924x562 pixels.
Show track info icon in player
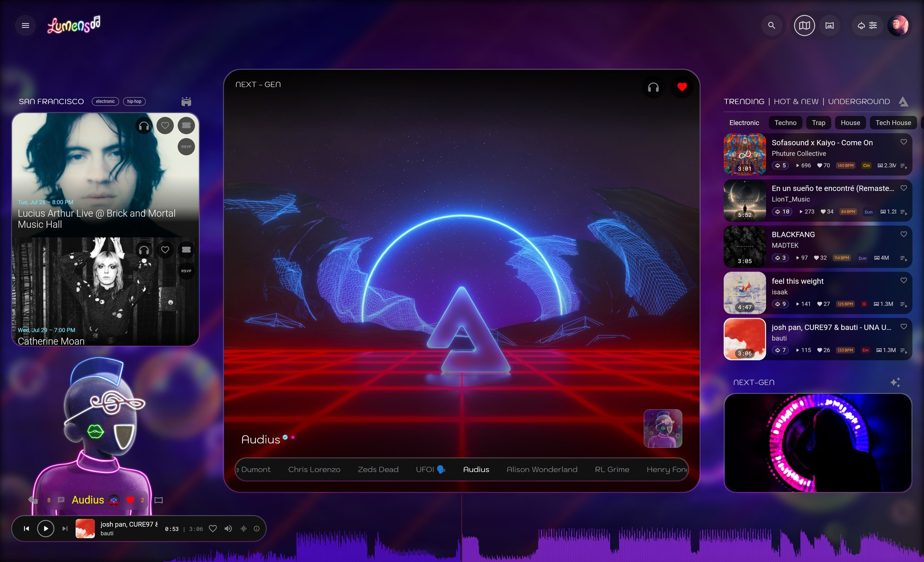click(x=257, y=529)
